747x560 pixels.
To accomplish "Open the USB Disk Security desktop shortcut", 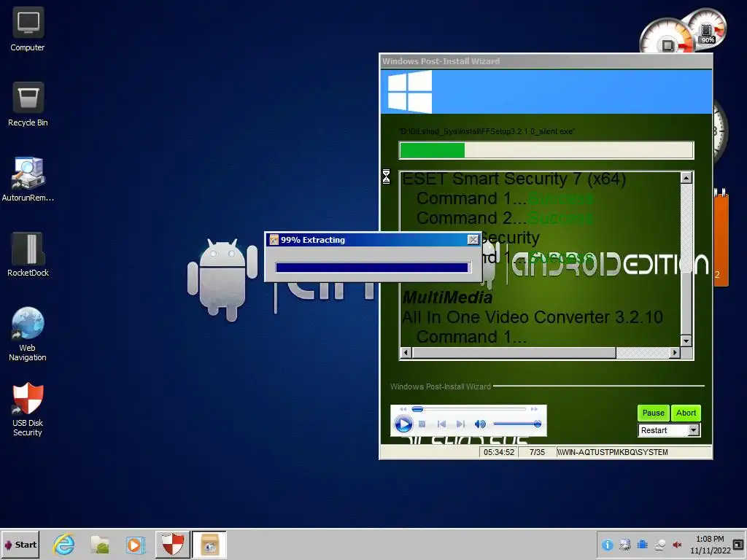I will (x=28, y=410).
